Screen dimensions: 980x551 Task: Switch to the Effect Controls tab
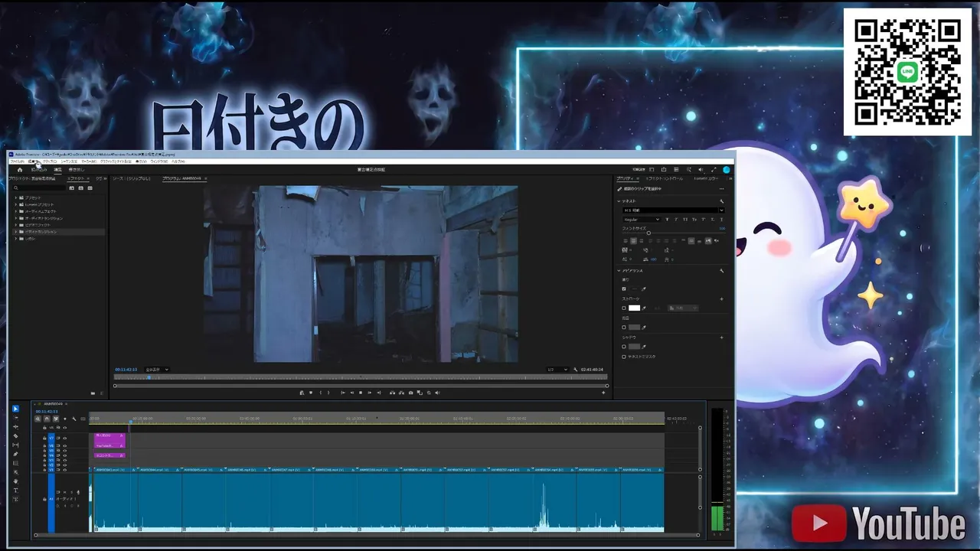(x=664, y=178)
